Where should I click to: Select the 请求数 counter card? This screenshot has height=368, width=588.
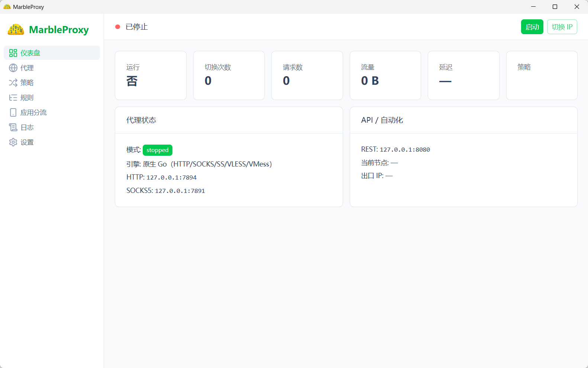307,75
